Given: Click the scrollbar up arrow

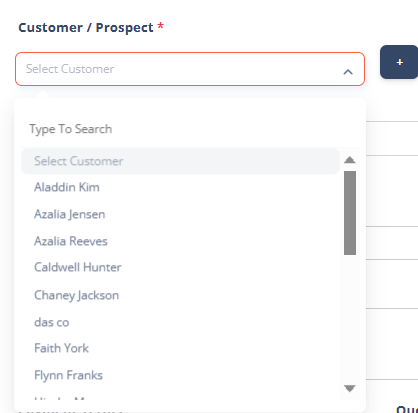Looking at the screenshot, I should click(x=350, y=160).
